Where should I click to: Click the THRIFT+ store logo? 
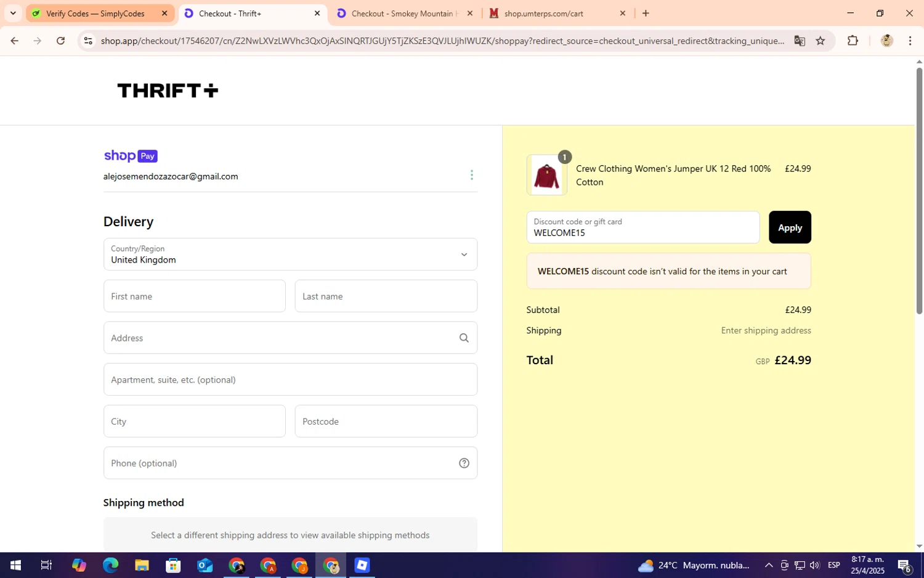pyautogui.click(x=168, y=91)
